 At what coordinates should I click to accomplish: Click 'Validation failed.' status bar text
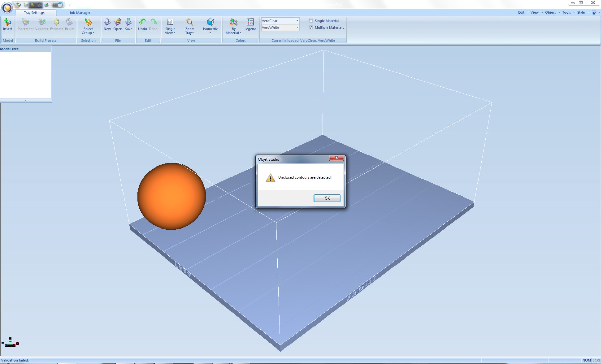[15, 360]
